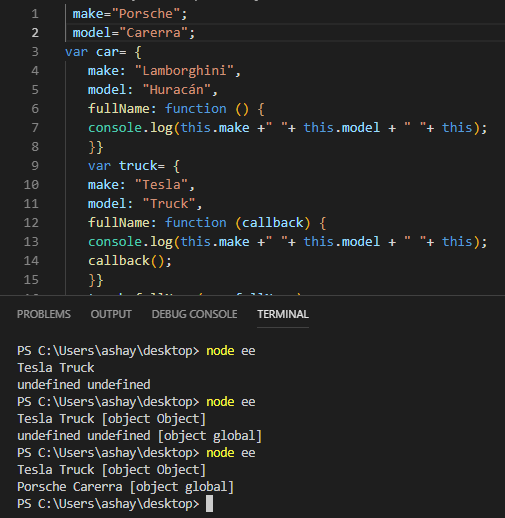505x518 pixels.
Task: Click line number 2 in gutter
Action: (x=35, y=33)
